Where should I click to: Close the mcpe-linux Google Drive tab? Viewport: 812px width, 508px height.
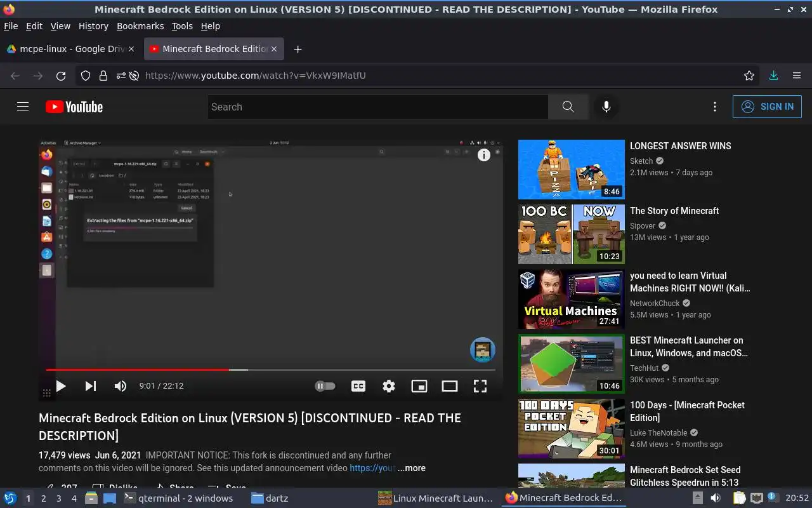click(x=131, y=49)
